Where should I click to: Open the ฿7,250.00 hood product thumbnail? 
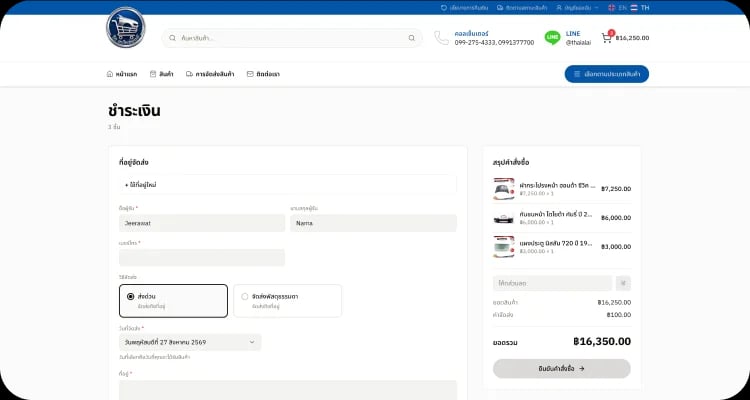[x=504, y=189]
